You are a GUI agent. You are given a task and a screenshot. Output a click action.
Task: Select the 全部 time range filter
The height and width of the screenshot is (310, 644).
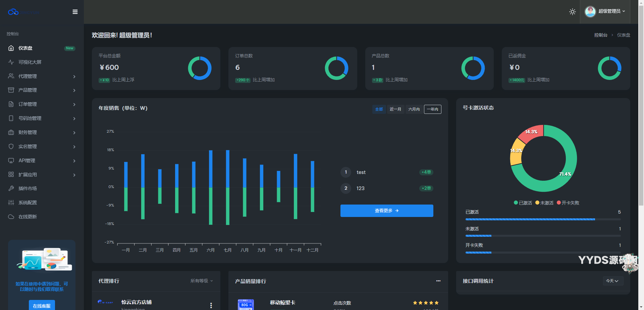(379, 109)
